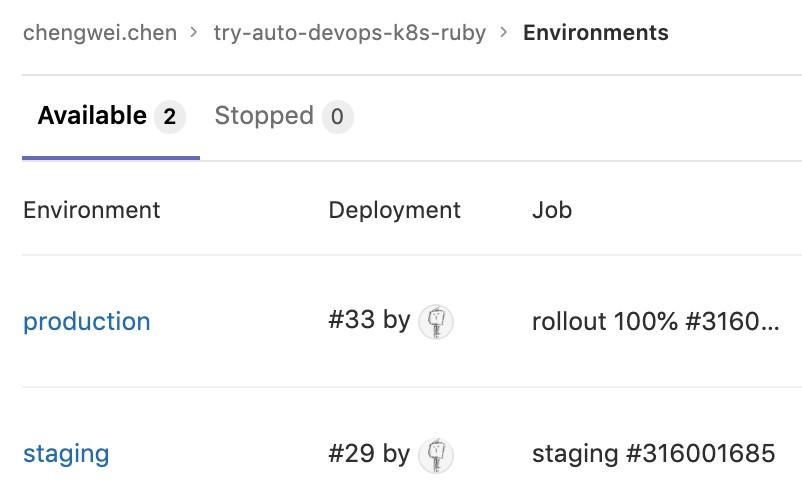
Task: Click the Job column header
Action: coord(552,210)
